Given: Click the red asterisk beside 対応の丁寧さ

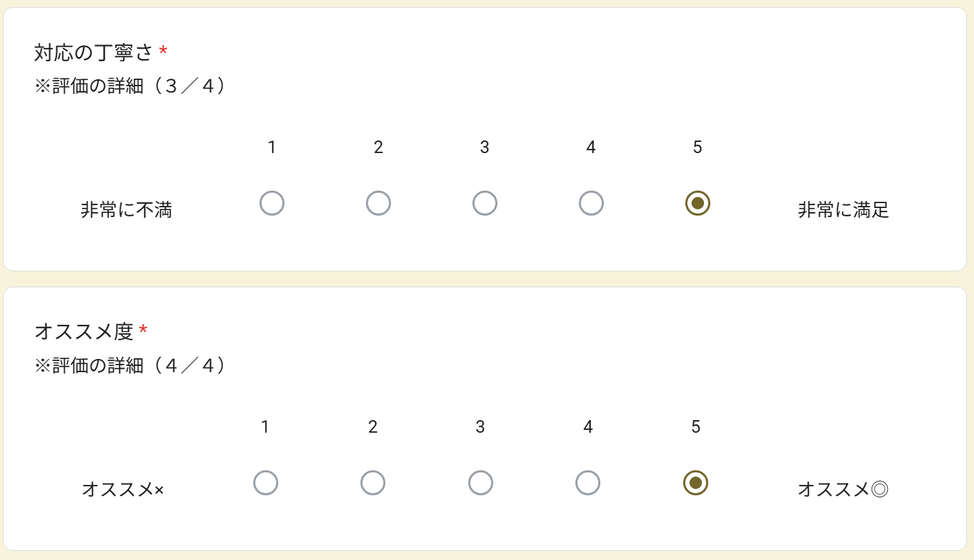Looking at the screenshot, I should [163, 51].
